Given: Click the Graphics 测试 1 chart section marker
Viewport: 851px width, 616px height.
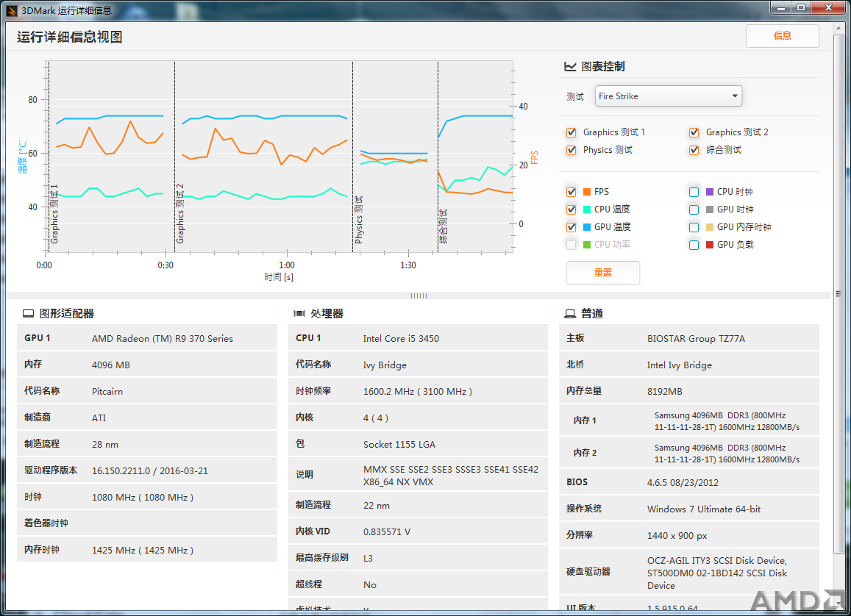Looking at the screenshot, I should point(54,214).
